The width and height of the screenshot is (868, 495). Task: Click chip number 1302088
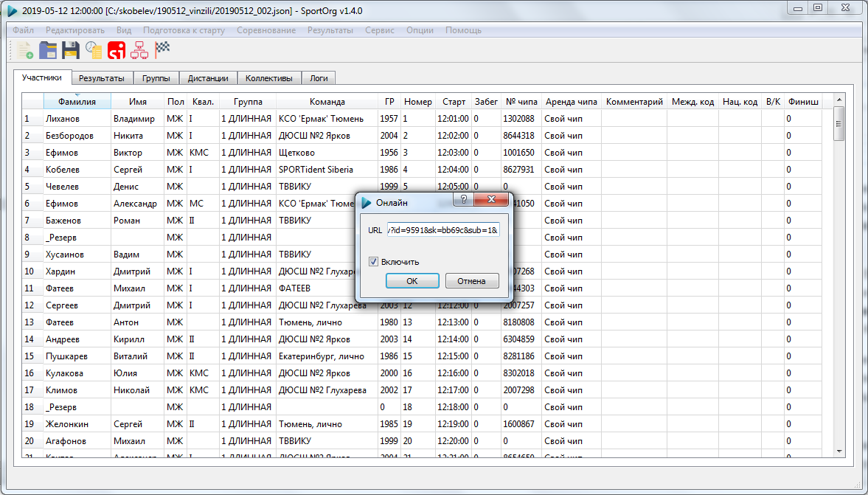tap(521, 119)
